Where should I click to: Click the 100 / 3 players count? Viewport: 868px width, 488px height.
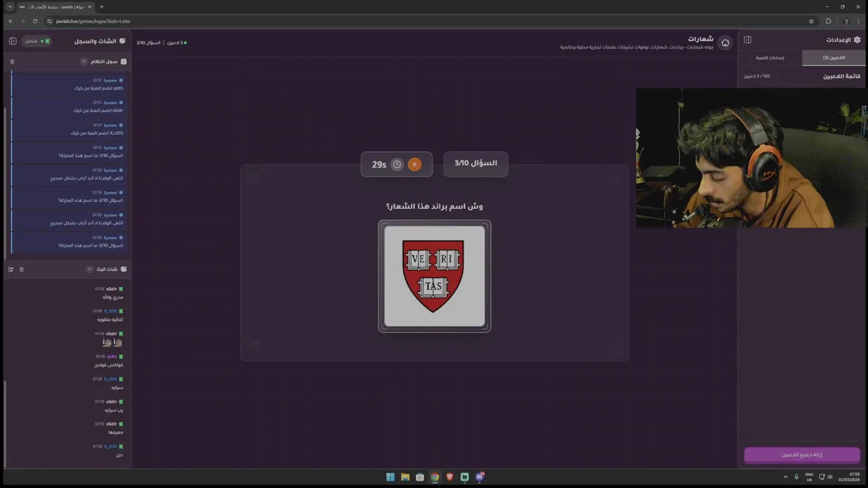[757, 77]
